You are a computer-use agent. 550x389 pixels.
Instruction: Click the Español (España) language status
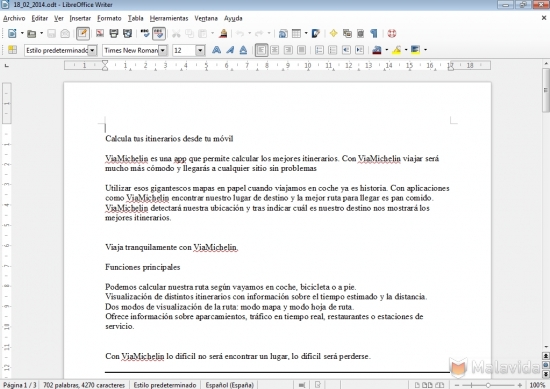coord(229,385)
